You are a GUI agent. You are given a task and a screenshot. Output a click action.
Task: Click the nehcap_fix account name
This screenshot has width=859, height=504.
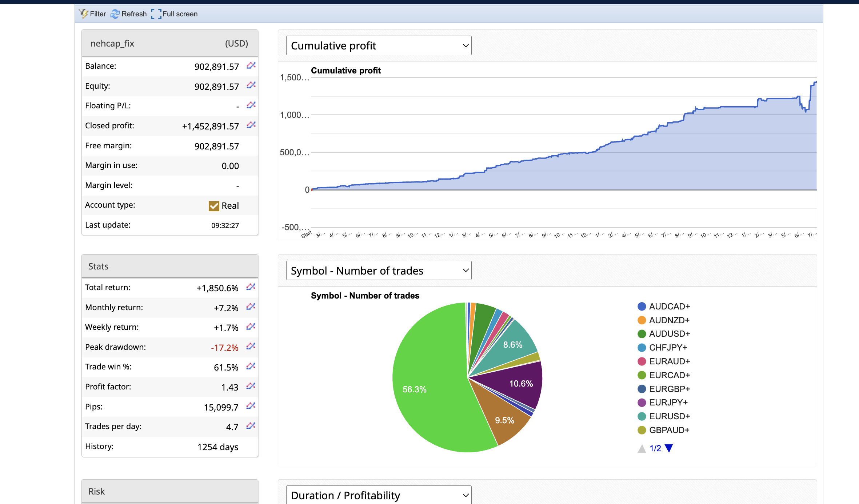click(x=112, y=43)
